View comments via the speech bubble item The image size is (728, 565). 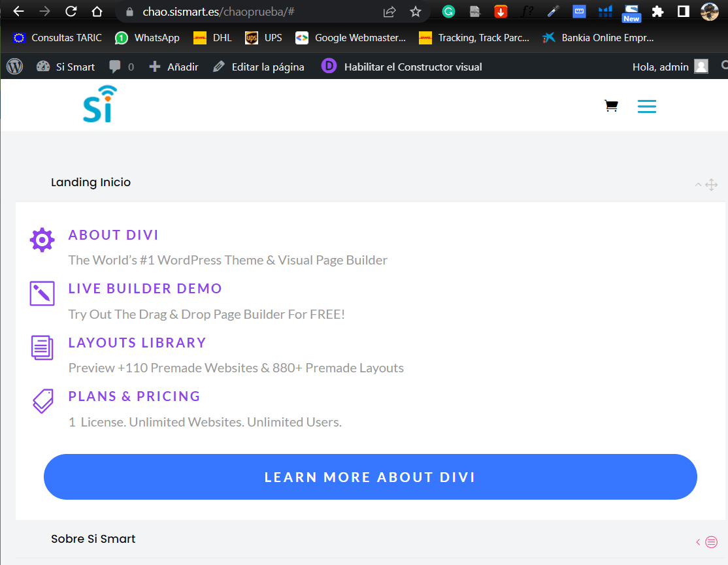tap(121, 67)
